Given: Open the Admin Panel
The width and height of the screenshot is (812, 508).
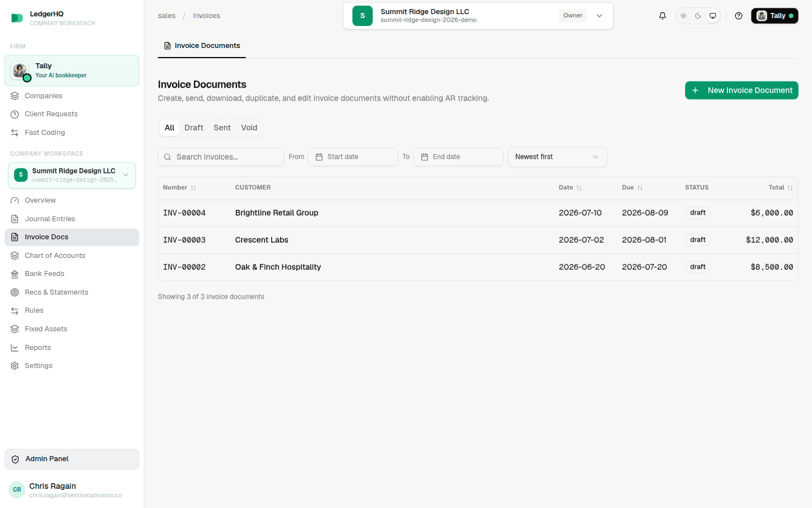Looking at the screenshot, I should coord(72,459).
